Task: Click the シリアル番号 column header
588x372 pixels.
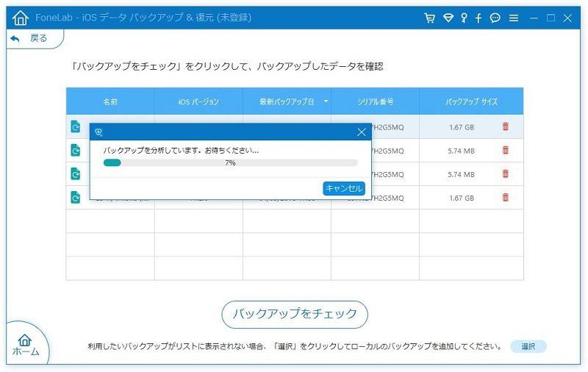Action: [x=375, y=101]
